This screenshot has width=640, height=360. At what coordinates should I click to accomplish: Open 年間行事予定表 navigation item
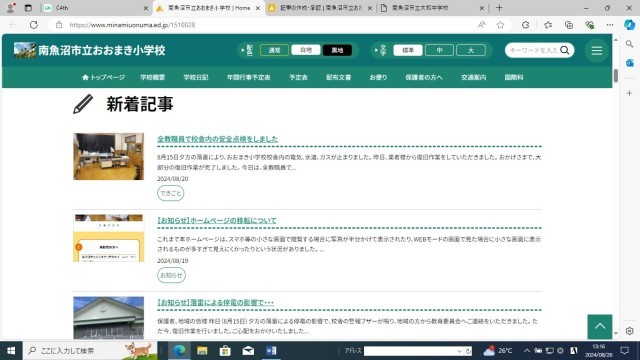point(249,77)
